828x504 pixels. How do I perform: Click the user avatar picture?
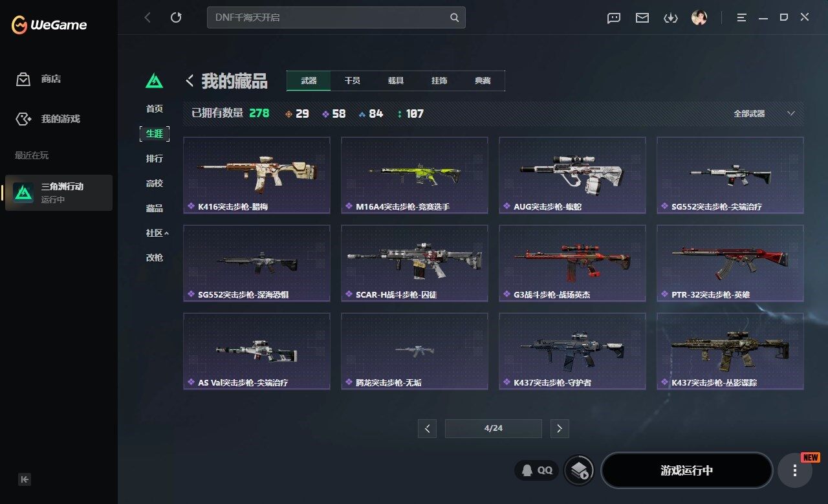(x=699, y=17)
